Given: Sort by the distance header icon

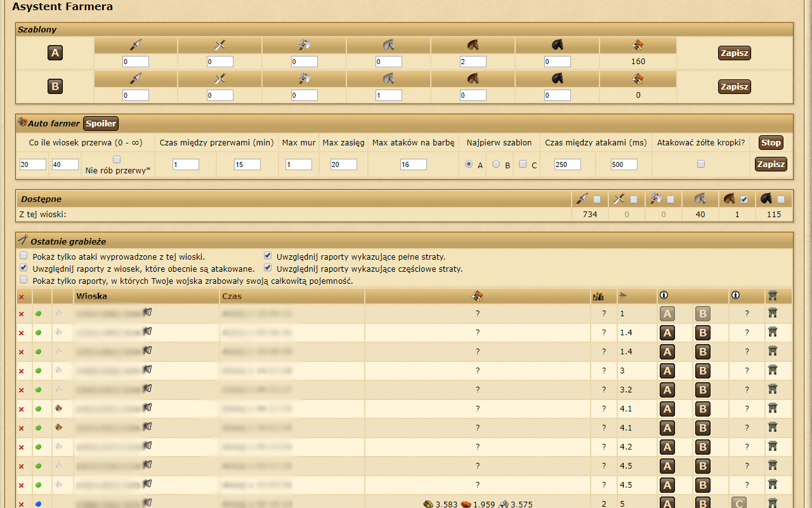Looking at the screenshot, I should pos(623,296).
